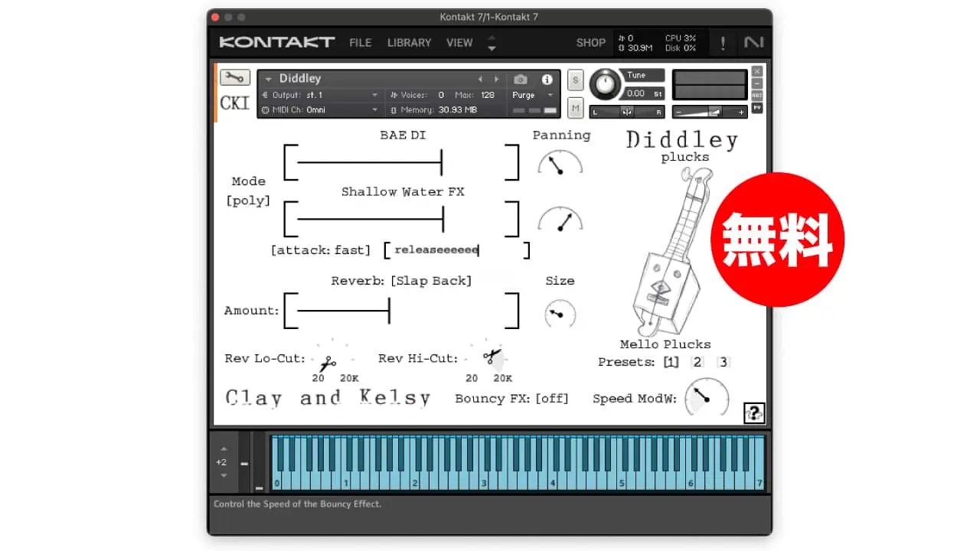Click the header volume slider
980x551 pixels.
coord(709,112)
